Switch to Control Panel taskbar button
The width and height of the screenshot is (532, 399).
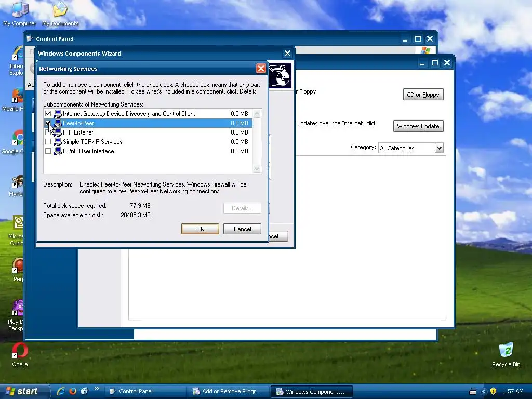pyautogui.click(x=146, y=392)
